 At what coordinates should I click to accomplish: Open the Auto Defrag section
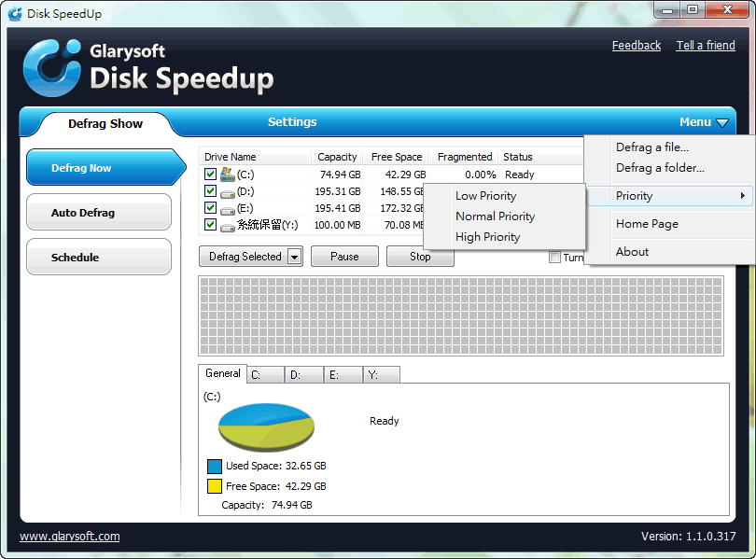click(x=99, y=212)
